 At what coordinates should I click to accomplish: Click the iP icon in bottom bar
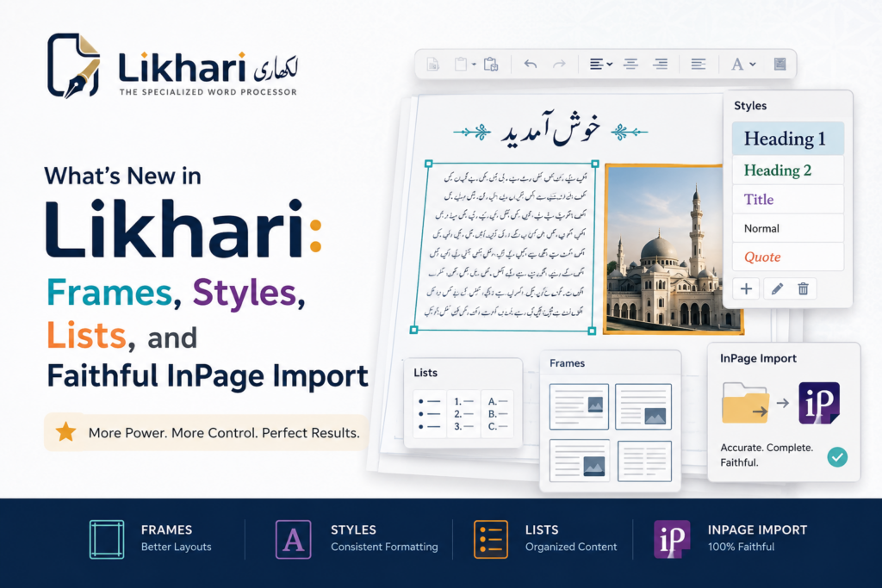tap(672, 539)
